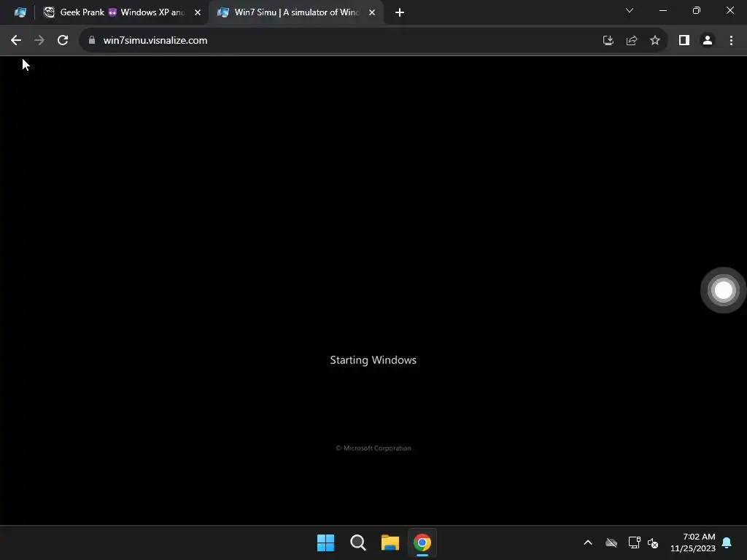Open the notifications bell
This screenshot has width=747, height=560.
coord(727,542)
